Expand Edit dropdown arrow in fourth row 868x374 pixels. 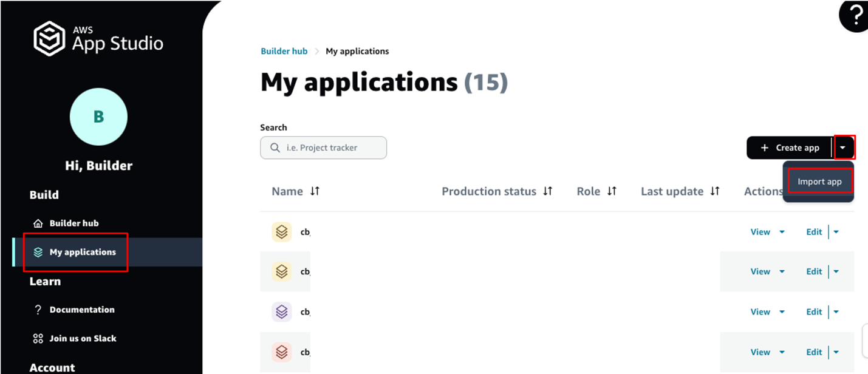point(836,352)
